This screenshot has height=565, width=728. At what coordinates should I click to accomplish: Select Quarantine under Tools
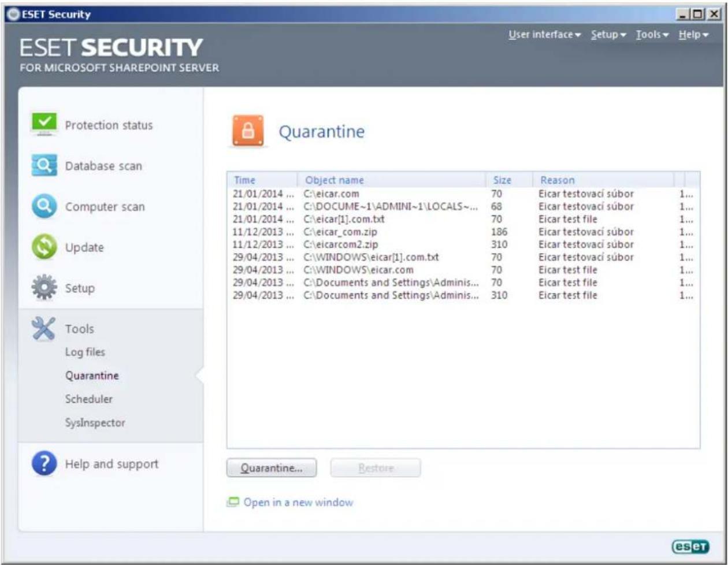click(x=92, y=376)
